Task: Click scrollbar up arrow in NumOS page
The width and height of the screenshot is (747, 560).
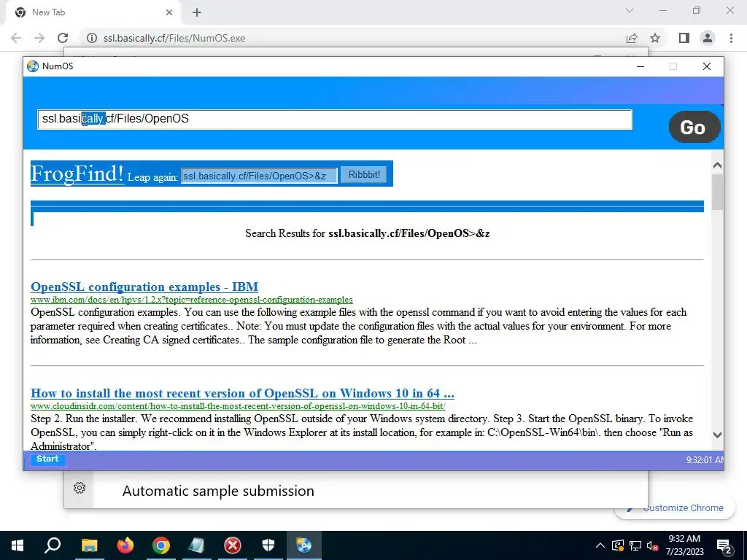Action: point(717,166)
